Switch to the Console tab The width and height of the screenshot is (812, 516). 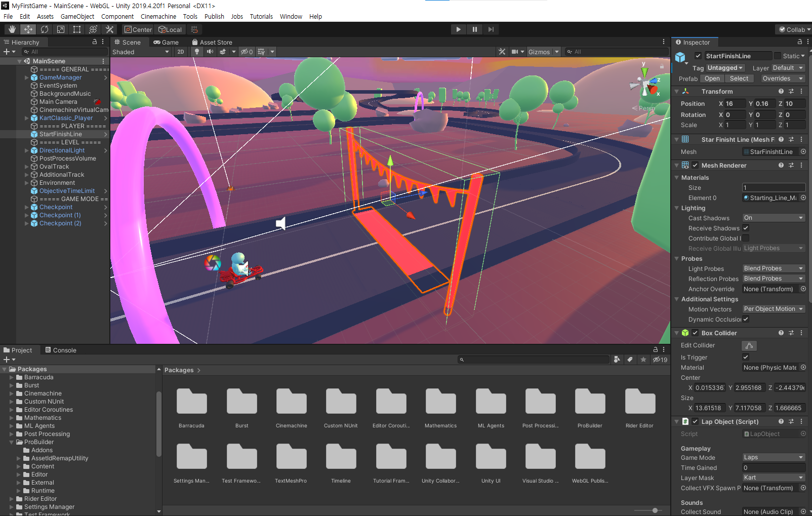(x=61, y=350)
